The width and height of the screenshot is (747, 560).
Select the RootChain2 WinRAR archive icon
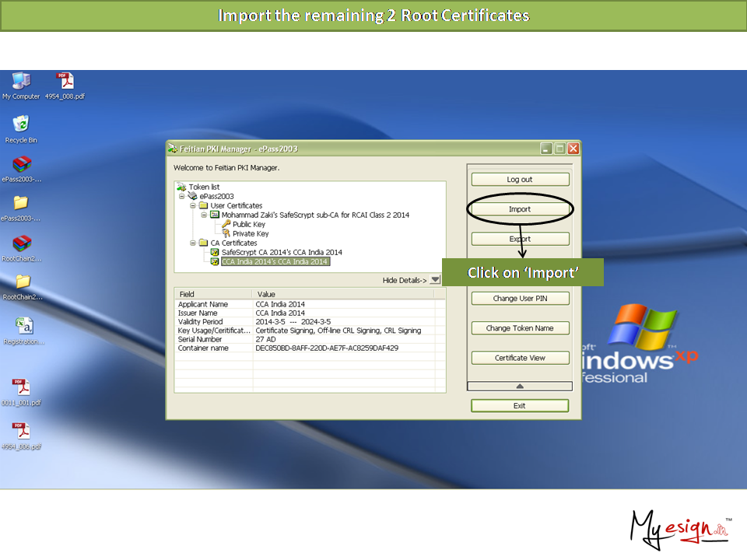(x=22, y=243)
